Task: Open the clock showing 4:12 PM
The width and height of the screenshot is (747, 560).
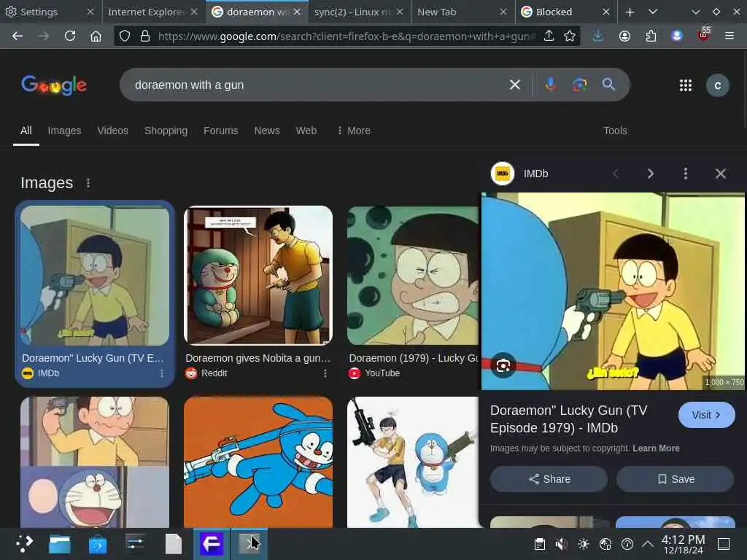Action: [683, 544]
